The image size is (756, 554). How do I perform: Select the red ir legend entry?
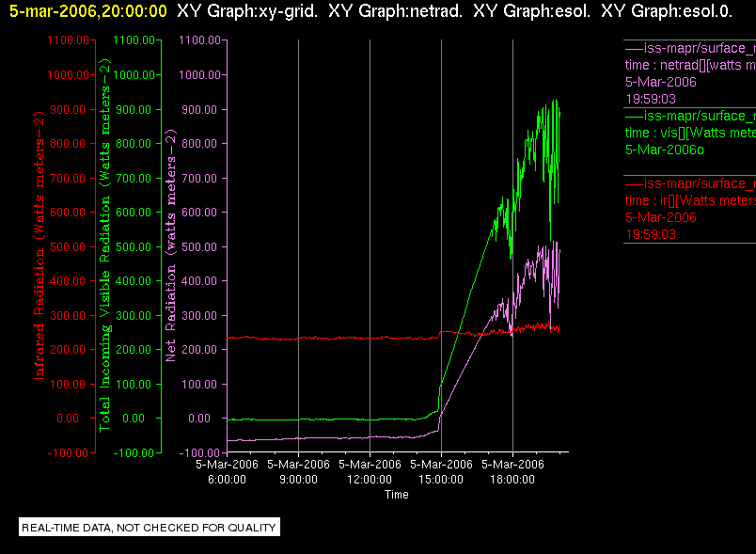point(690,209)
